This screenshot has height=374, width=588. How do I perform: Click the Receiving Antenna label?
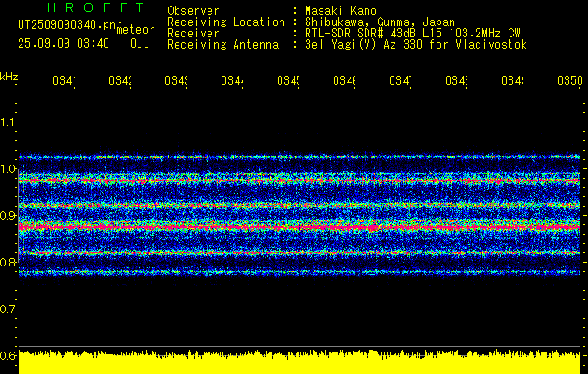tap(223, 45)
